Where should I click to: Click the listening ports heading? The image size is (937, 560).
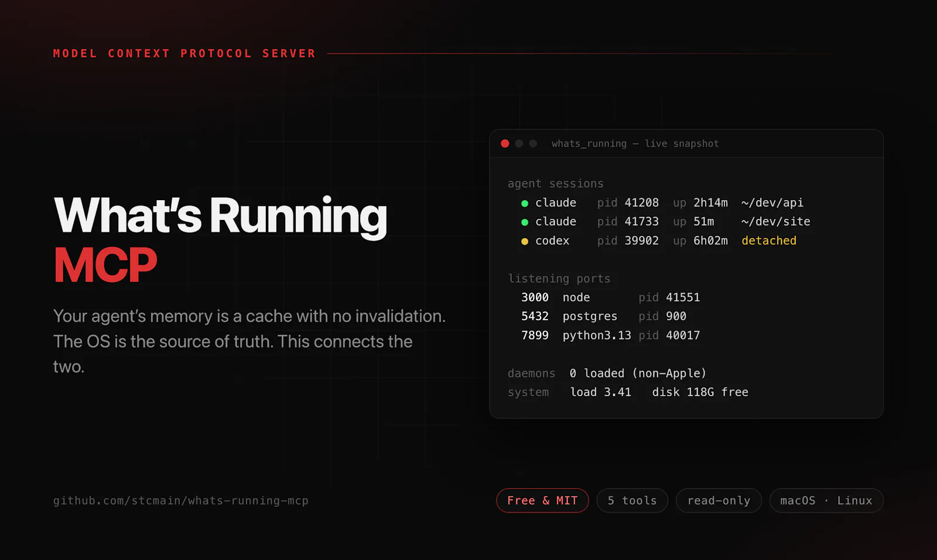(559, 279)
